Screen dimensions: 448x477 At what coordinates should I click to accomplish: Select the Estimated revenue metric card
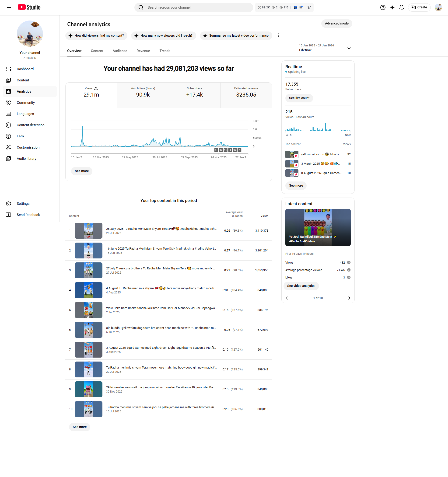246,95
